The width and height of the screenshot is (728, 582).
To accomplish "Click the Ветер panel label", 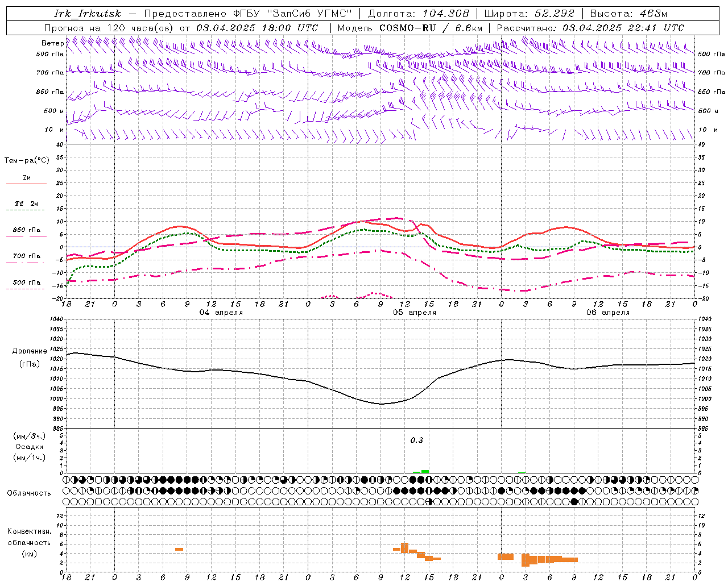I will tap(52, 43).
